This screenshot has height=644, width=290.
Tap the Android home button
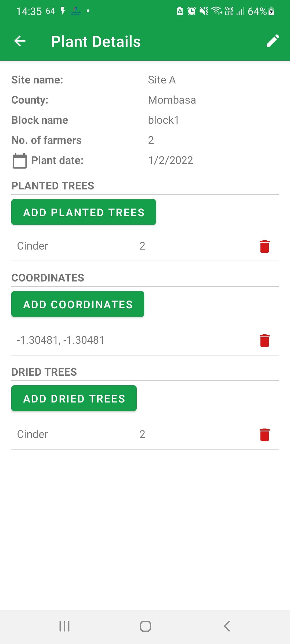[145, 626]
